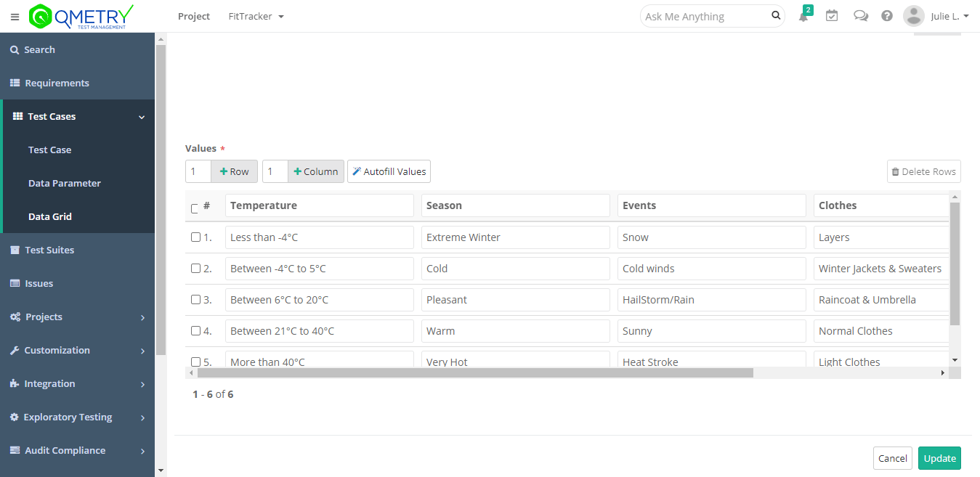Click the Customization wrench icon

15,350
